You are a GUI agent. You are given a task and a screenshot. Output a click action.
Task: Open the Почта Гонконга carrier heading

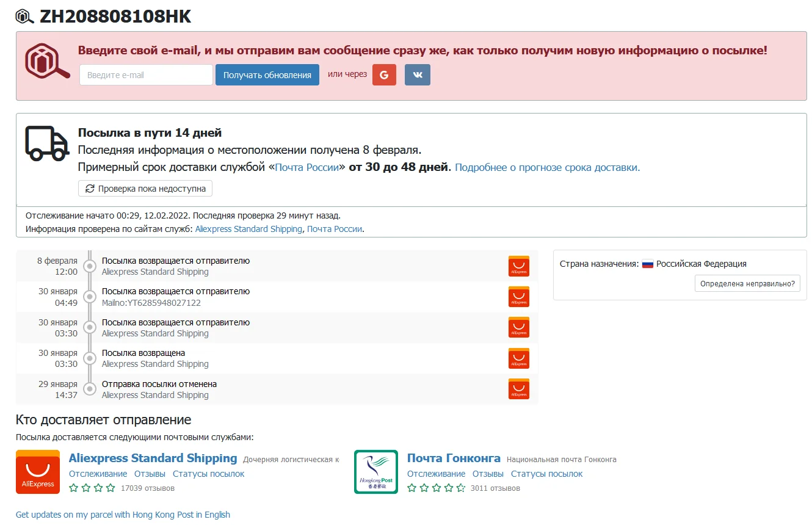(454, 458)
